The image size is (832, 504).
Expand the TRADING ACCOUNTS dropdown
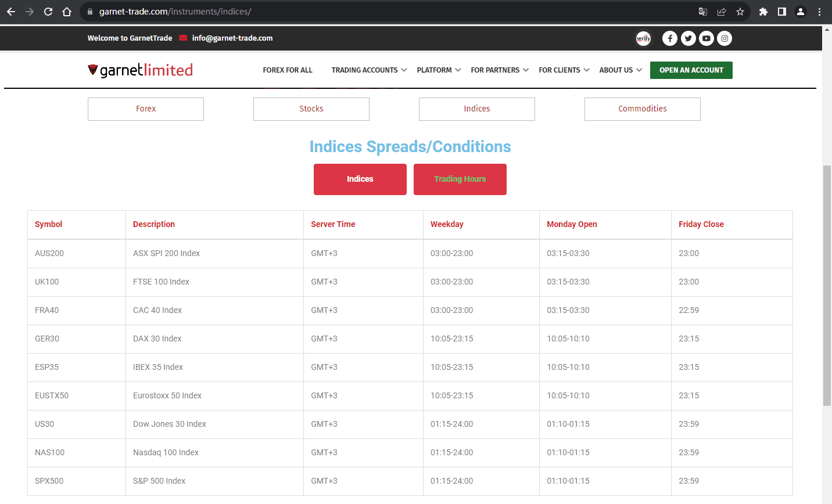(x=369, y=70)
